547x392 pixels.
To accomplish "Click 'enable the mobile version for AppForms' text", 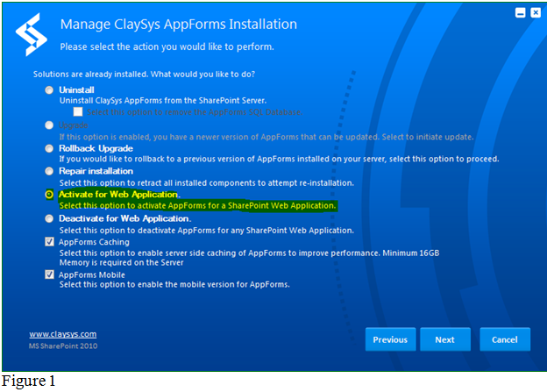I will [x=174, y=284].
